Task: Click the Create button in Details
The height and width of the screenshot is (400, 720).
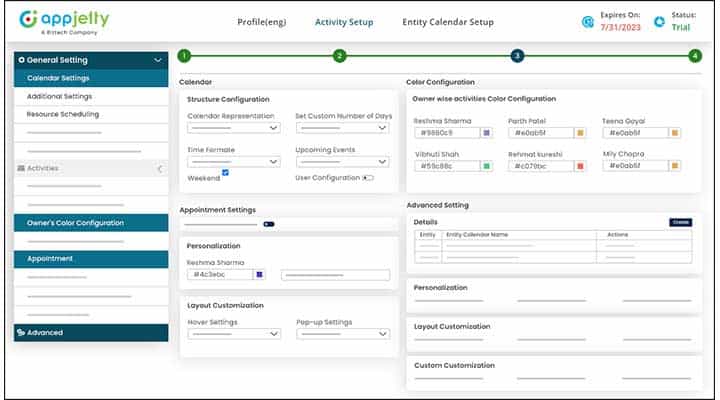Action: (x=680, y=222)
